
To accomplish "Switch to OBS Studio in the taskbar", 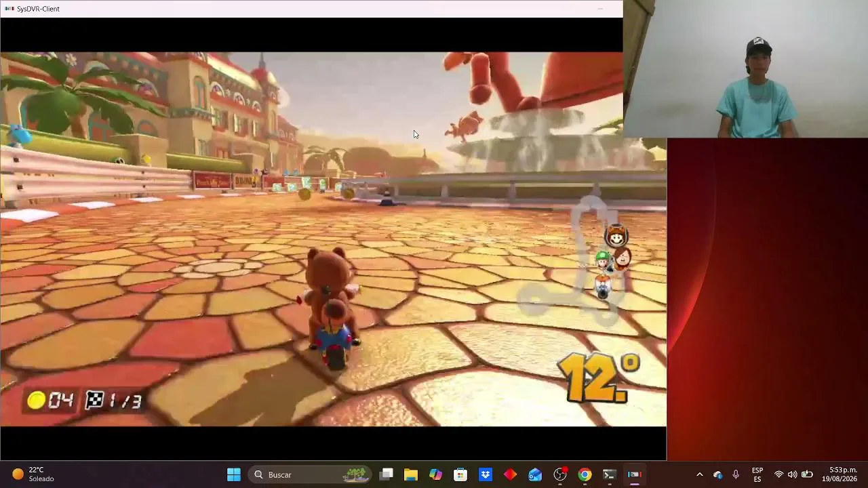I will (560, 474).
